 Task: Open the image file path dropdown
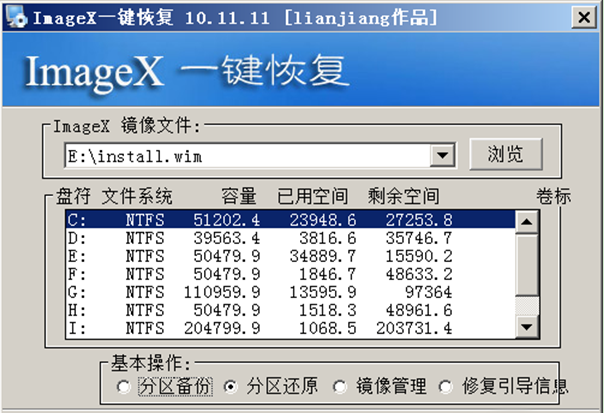click(443, 156)
